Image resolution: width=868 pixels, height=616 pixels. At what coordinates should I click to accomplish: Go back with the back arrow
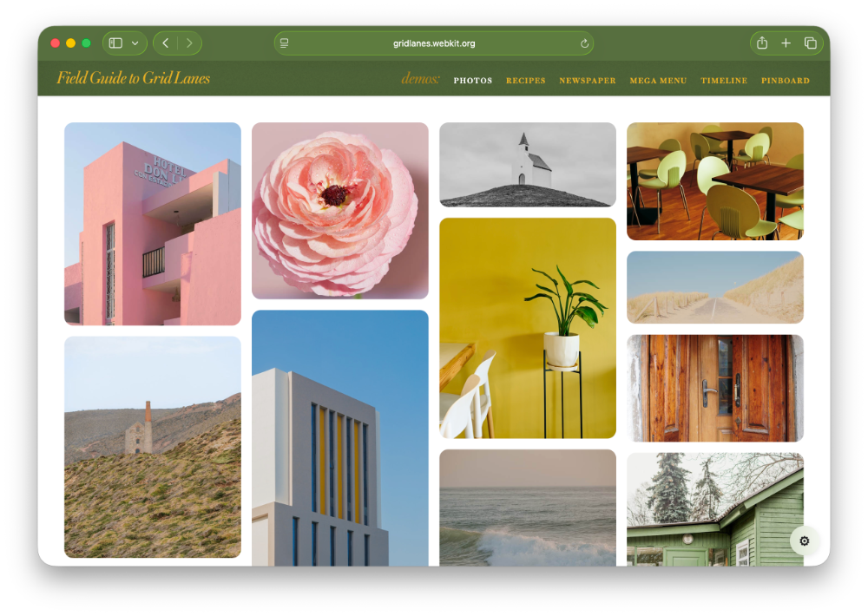(166, 43)
